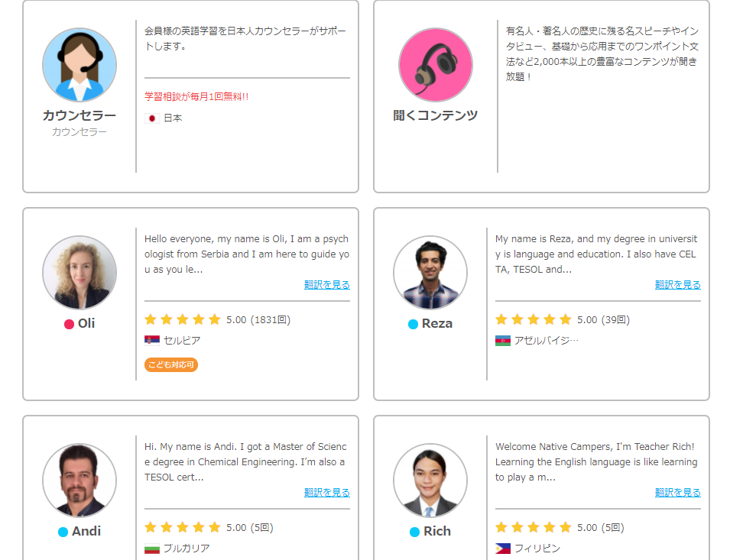Click the counselor headset avatar icon
The height and width of the screenshot is (560, 730).
(79, 65)
